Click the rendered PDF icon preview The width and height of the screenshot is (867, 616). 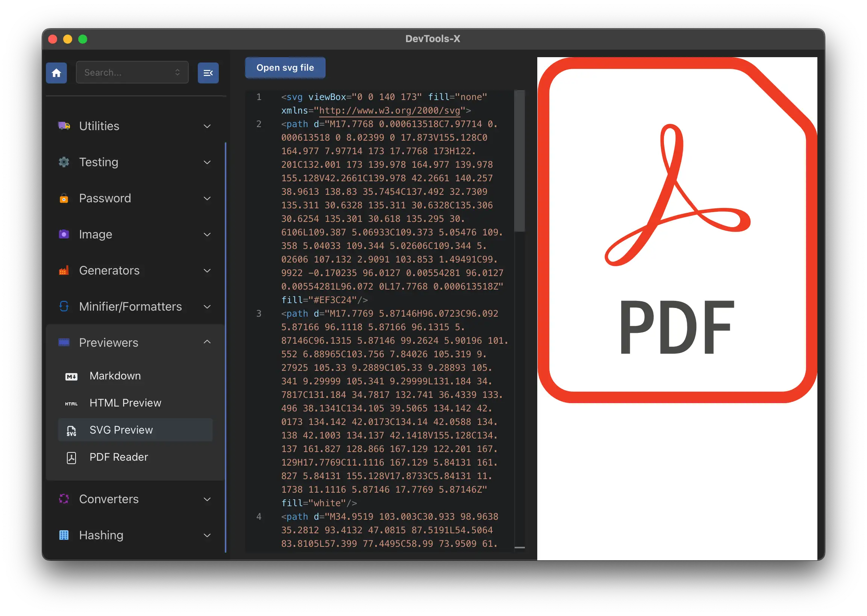(677, 230)
